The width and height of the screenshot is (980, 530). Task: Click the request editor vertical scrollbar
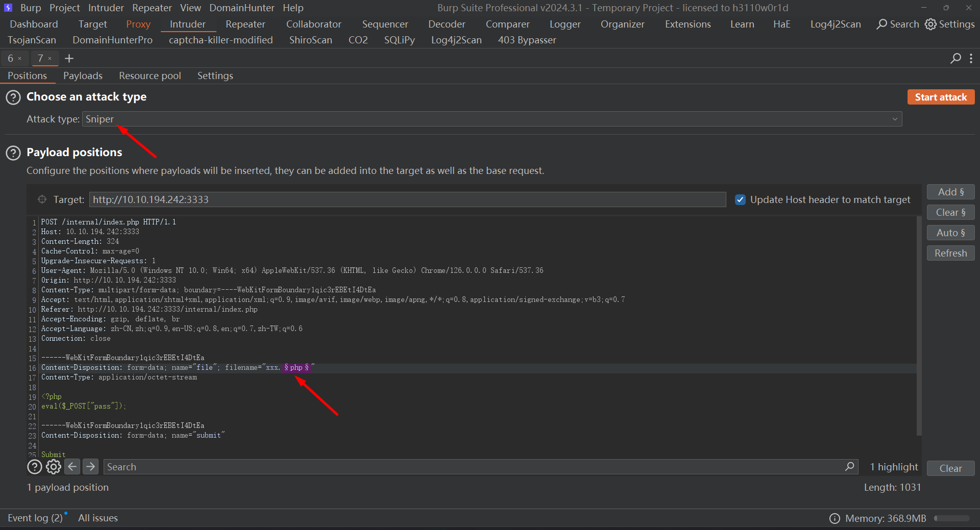pos(919,325)
